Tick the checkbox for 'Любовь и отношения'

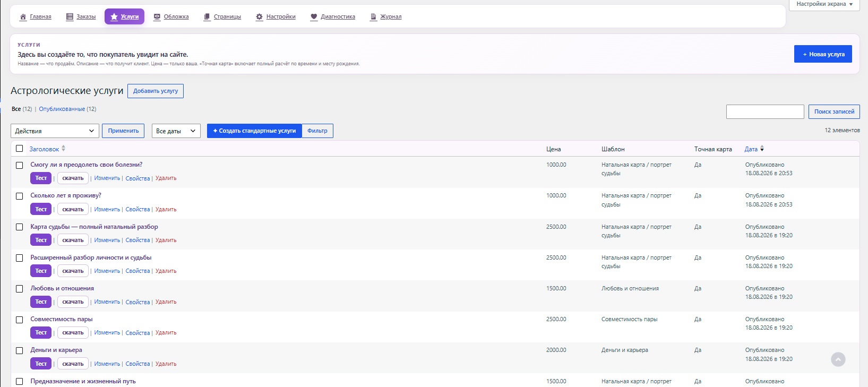20,289
